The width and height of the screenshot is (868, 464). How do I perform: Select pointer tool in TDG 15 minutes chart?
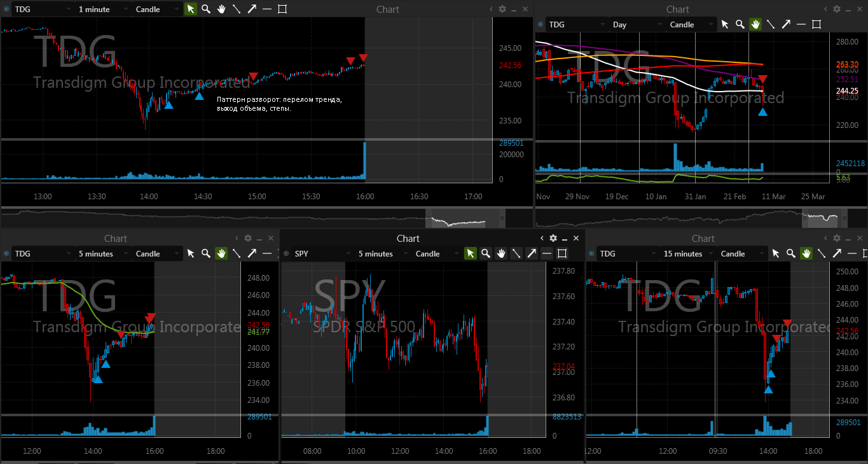(776, 253)
